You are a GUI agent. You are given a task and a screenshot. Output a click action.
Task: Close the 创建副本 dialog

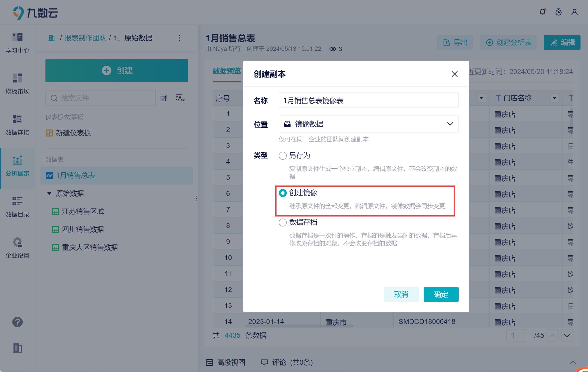[x=454, y=74]
